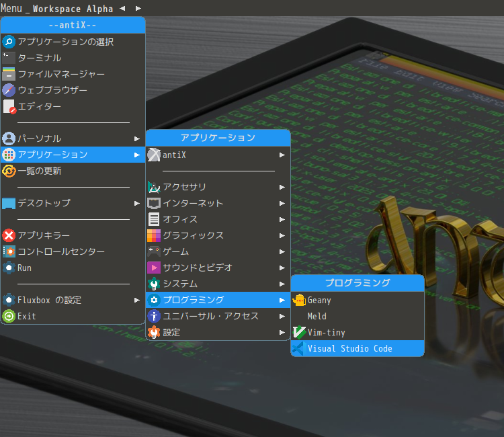The width and height of the screenshot is (504, 437).
Task: Expand the インターネット submenu arrow
Action: point(282,203)
